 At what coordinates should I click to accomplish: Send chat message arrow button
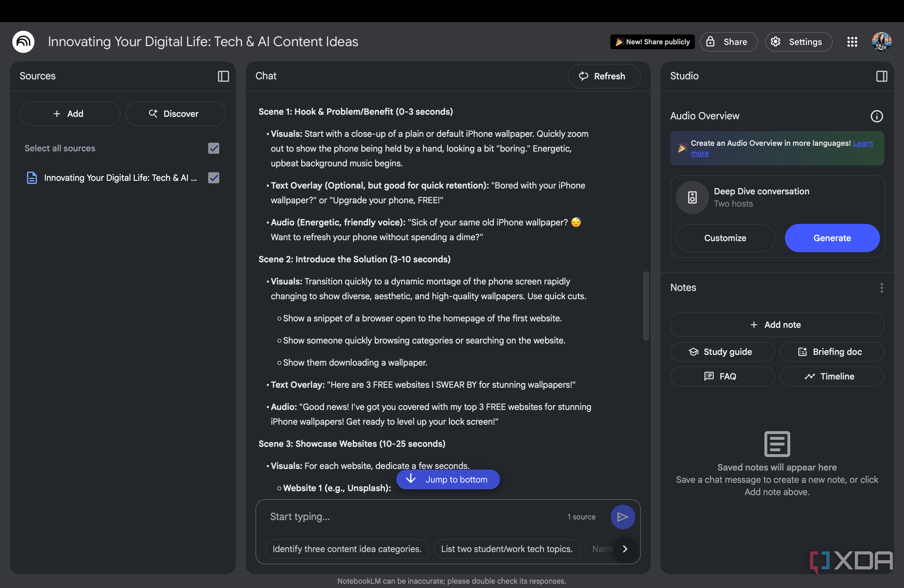pyautogui.click(x=623, y=517)
